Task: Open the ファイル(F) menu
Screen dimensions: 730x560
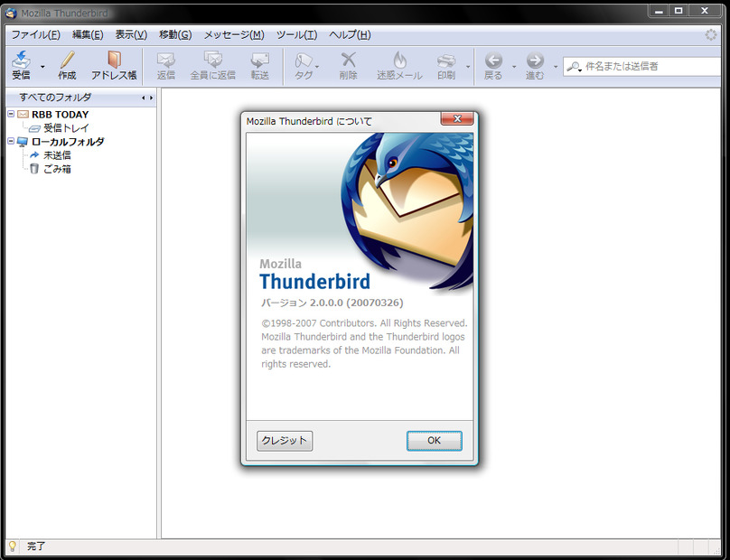Action: coord(36,35)
